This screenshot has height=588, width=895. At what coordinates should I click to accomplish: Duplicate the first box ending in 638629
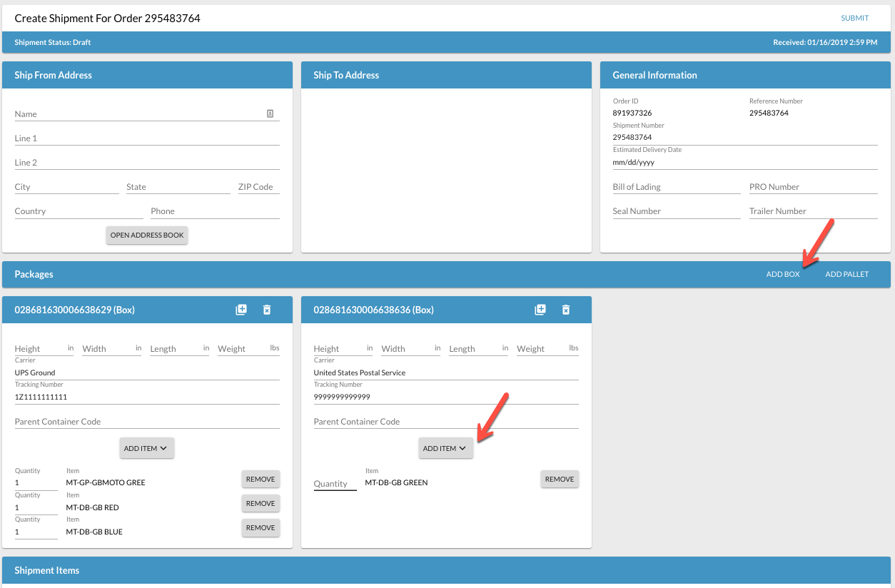click(241, 310)
